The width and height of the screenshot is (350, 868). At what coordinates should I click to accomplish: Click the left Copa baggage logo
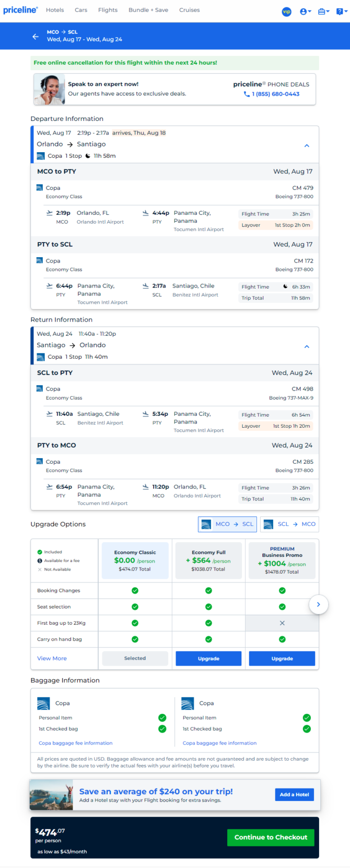(x=43, y=703)
